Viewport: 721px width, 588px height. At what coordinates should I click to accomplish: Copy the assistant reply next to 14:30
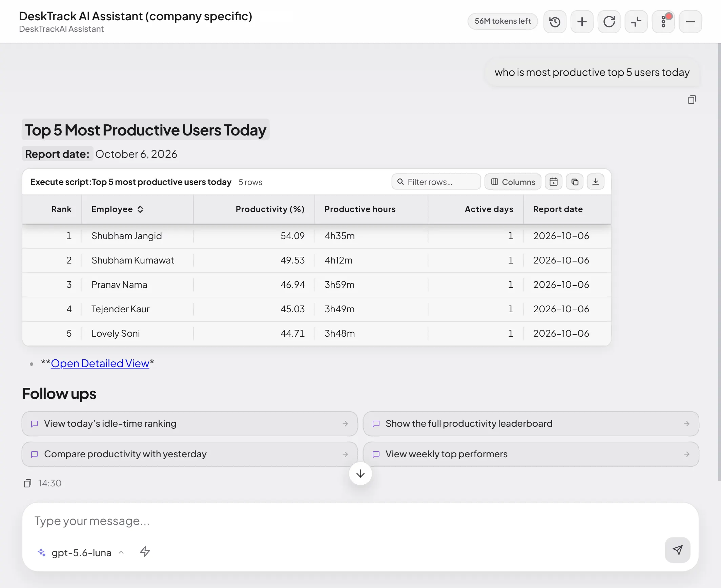click(28, 483)
